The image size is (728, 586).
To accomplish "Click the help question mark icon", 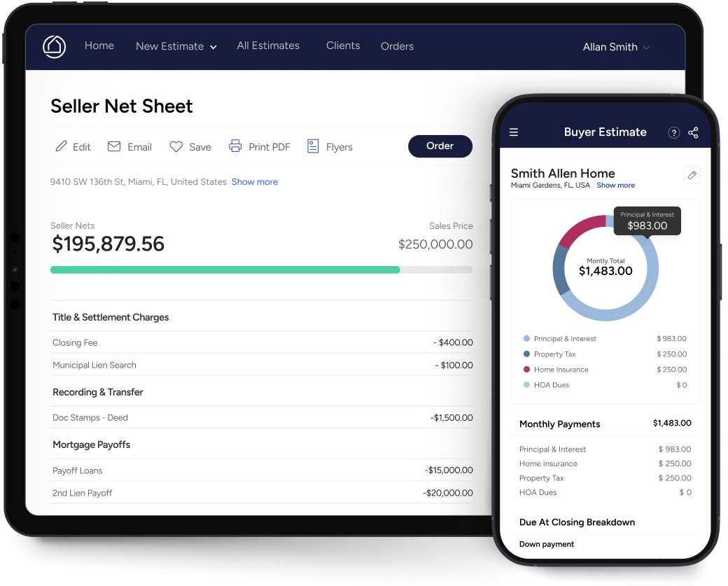I will tap(674, 132).
